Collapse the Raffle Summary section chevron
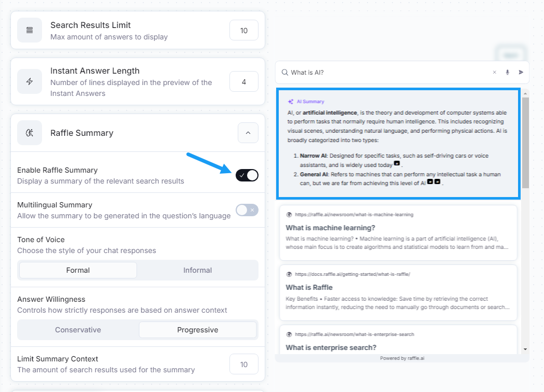 (248, 133)
